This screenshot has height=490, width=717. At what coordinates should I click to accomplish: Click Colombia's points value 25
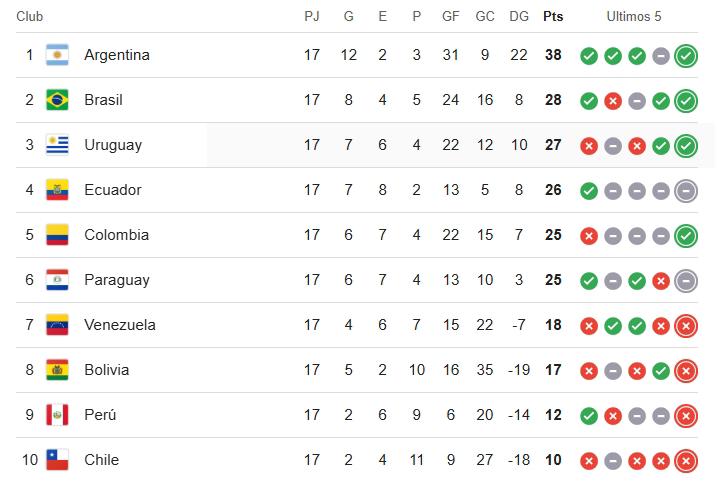click(x=553, y=235)
